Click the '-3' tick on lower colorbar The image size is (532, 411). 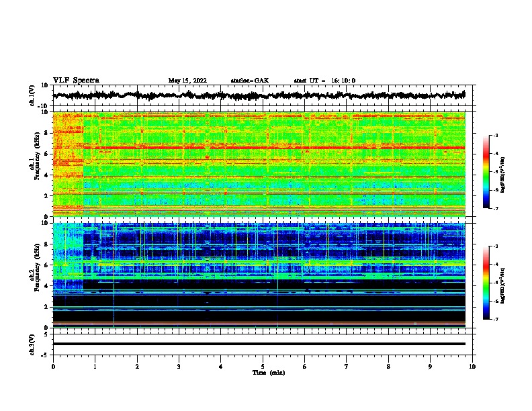[496, 246]
